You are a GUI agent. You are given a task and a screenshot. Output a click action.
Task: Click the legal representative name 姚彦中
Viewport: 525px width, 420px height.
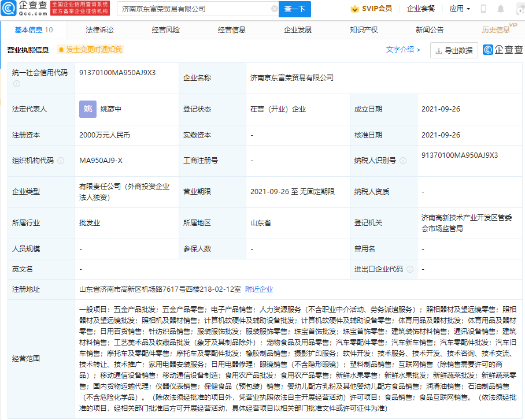coord(110,109)
